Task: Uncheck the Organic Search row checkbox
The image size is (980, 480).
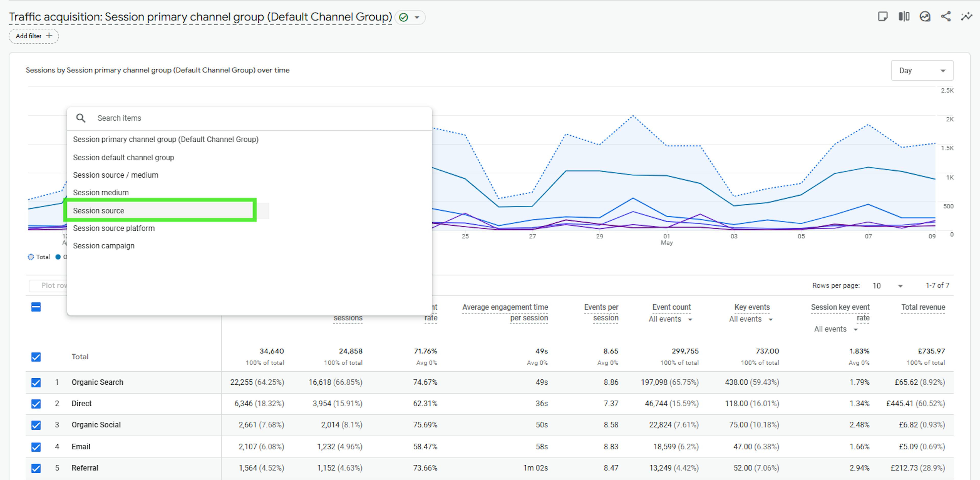Action: [x=36, y=382]
